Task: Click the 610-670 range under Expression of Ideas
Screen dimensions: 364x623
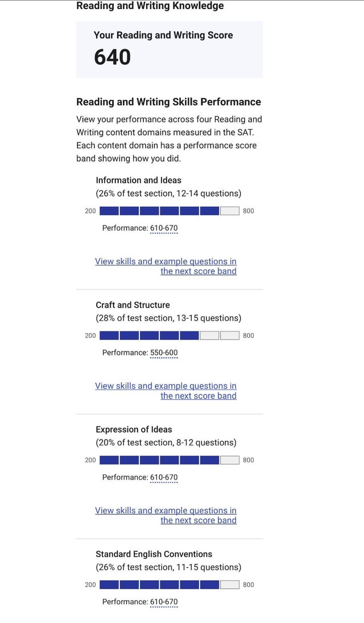Action: click(x=164, y=478)
